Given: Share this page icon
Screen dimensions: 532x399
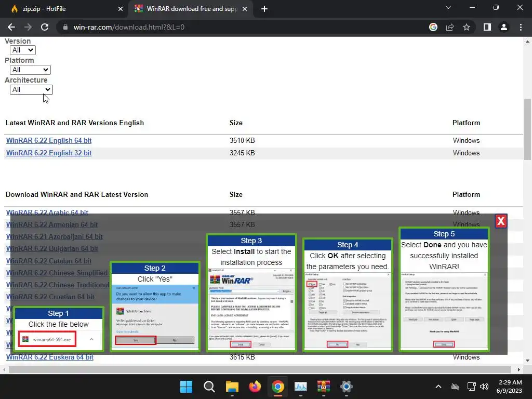Looking at the screenshot, I should (x=450, y=27).
